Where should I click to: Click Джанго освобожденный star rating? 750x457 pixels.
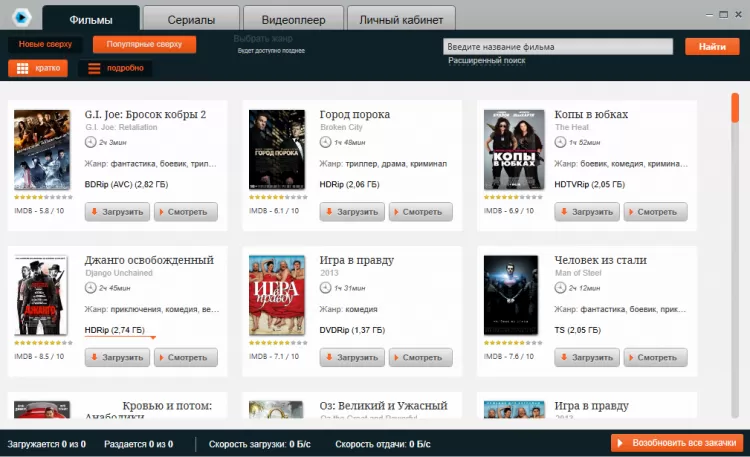click(43, 343)
